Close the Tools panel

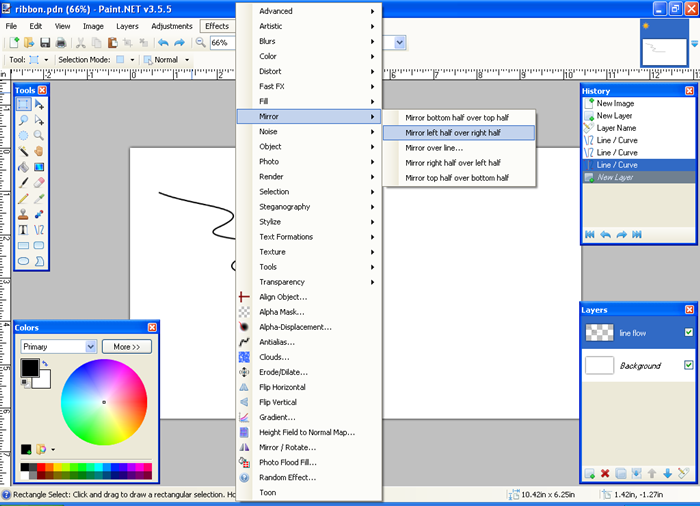tap(42, 90)
